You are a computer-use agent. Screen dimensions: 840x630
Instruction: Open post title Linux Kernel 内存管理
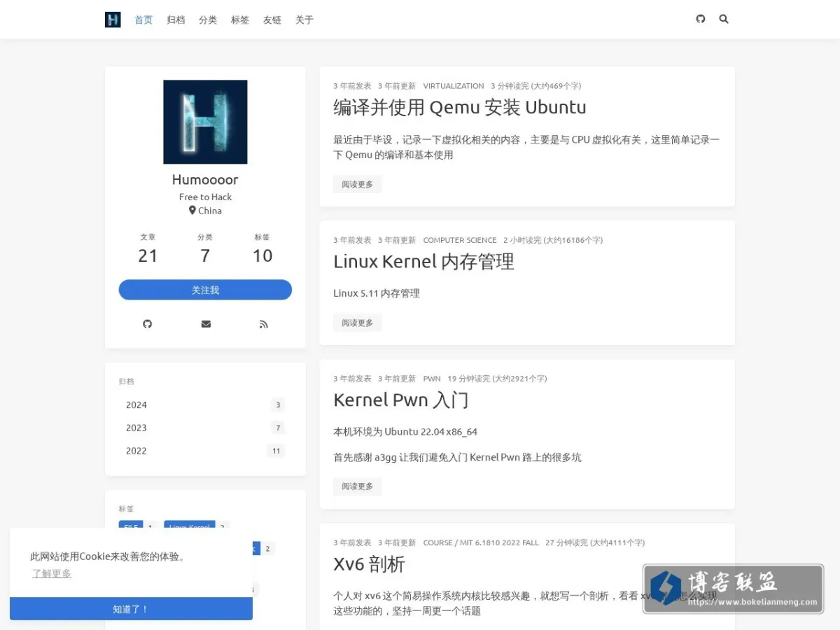[423, 262]
